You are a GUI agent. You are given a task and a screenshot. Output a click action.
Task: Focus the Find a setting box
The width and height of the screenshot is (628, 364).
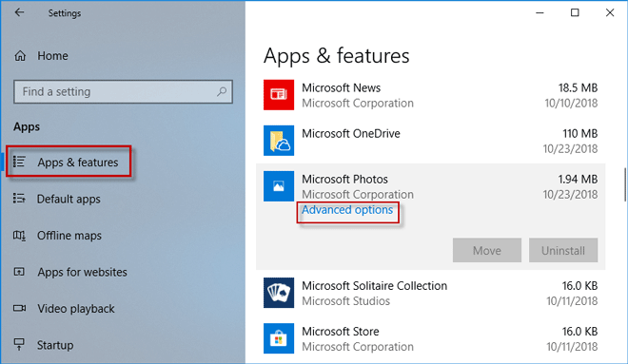tap(123, 91)
